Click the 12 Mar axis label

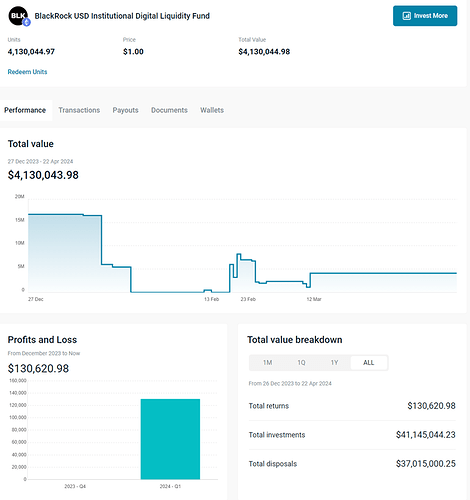point(314,299)
